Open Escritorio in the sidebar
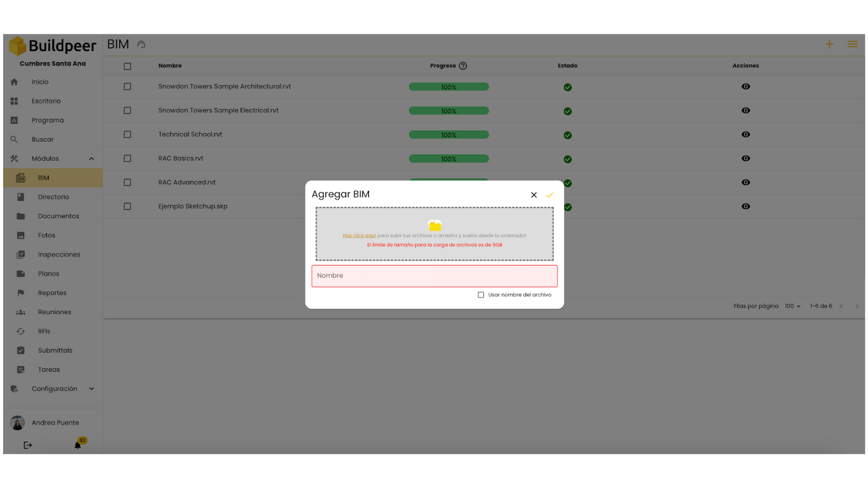 53,101
